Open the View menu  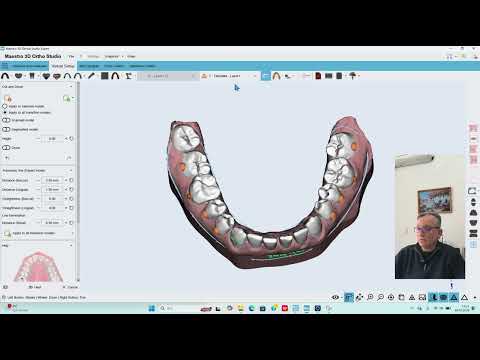tap(131, 56)
